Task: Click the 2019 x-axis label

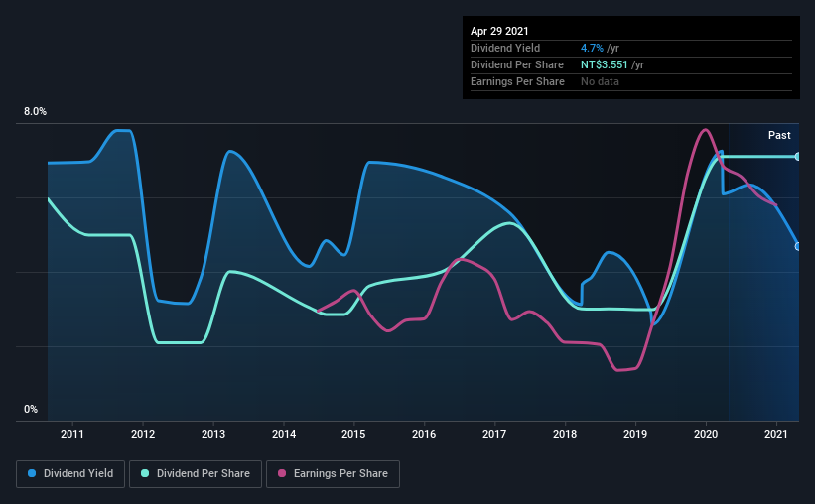Action: coord(635,434)
